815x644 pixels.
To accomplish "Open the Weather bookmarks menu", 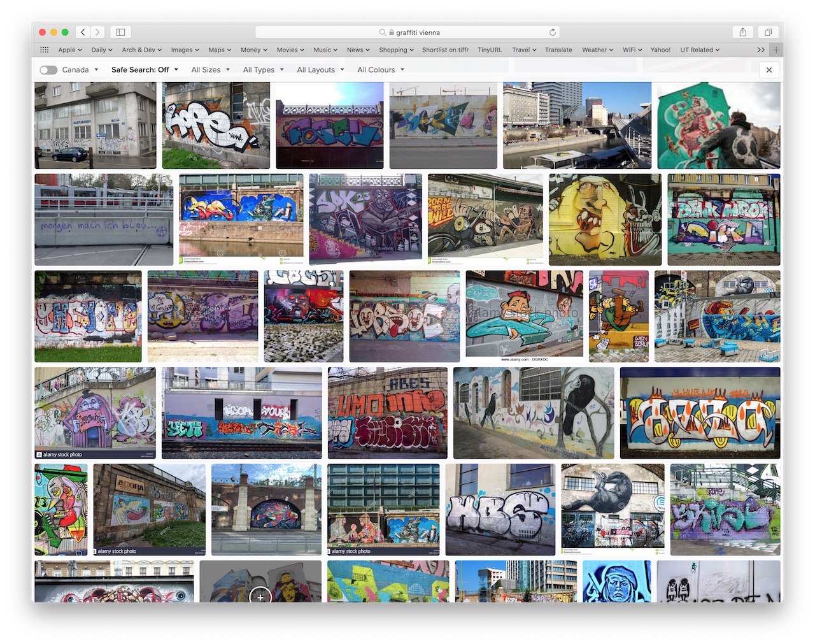I will pos(597,50).
